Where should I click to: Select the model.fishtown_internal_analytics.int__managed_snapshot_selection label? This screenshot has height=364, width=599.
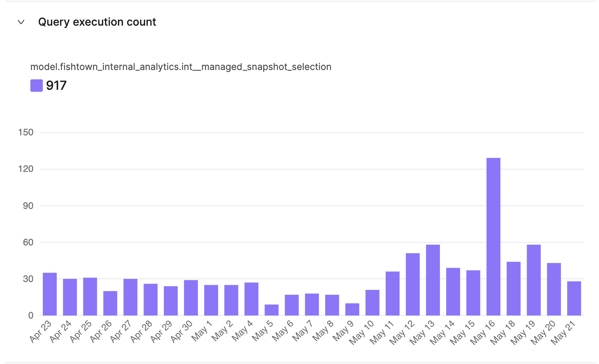pos(181,66)
